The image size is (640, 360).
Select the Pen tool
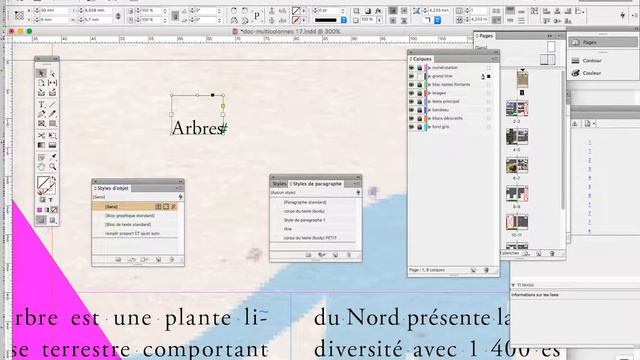coord(41,114)
